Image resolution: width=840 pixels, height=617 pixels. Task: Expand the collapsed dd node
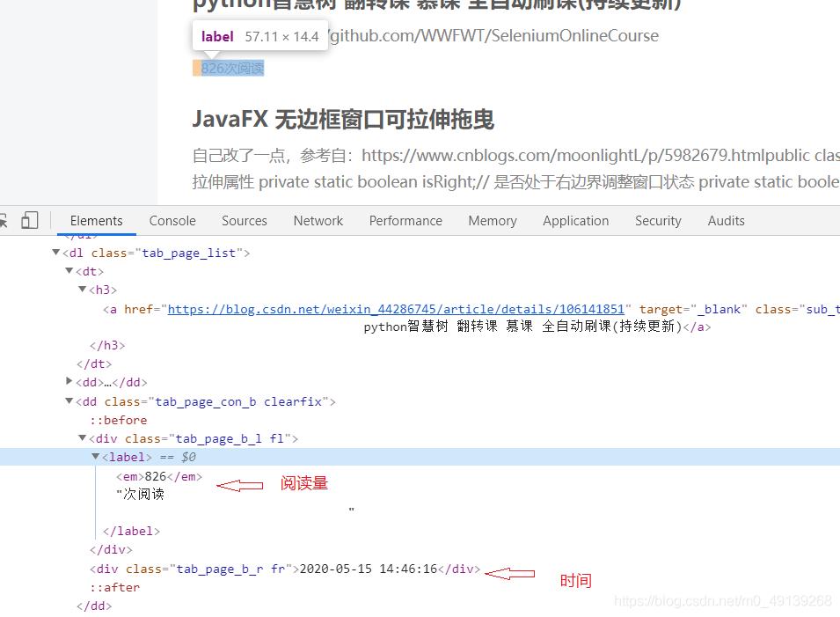click(69, 382)
